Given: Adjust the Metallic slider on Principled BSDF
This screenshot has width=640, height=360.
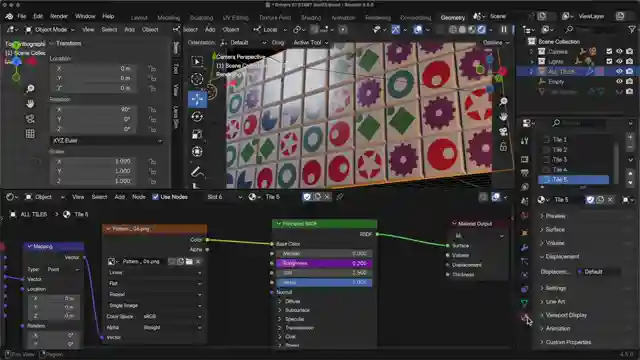Looking at the screenshot, I should 324,254.
